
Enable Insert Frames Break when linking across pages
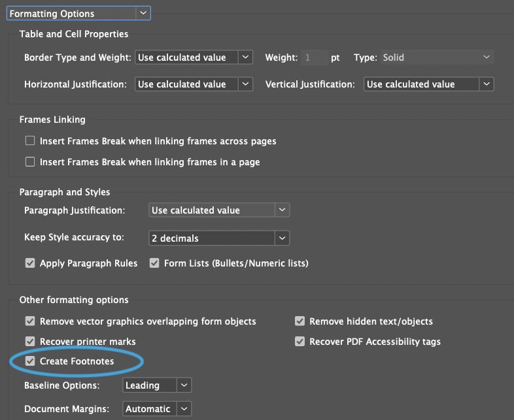[30, 141]
